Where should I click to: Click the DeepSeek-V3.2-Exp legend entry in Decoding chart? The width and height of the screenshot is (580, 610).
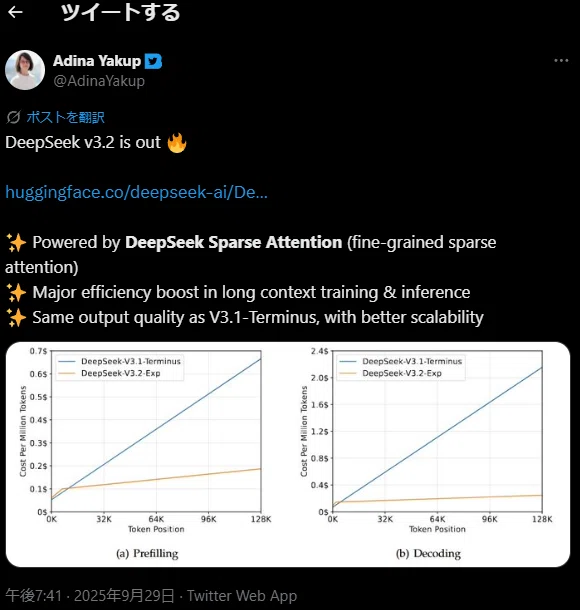pyautogui.click(x=391, y=373)
